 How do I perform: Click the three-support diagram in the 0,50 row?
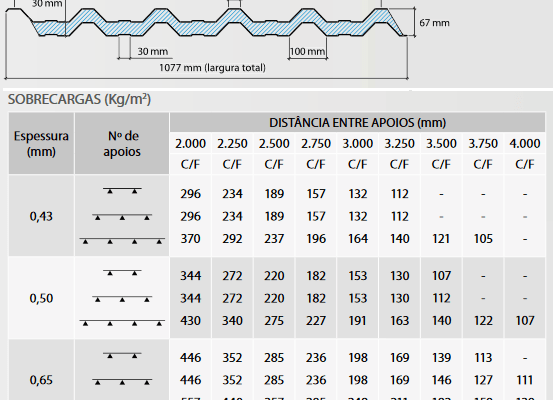tap(122, 299)
